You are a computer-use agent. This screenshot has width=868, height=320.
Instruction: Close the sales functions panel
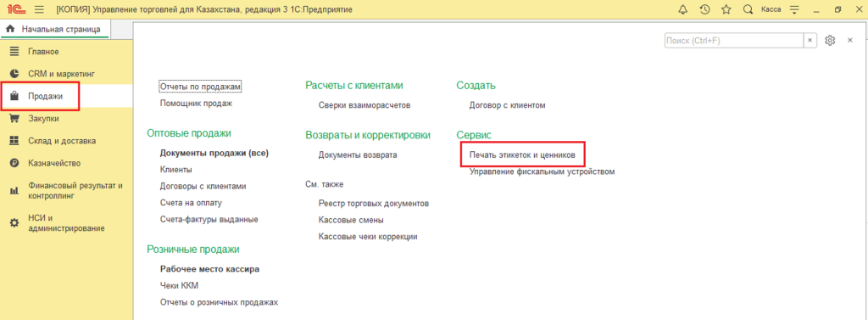[x=849, y=41]
